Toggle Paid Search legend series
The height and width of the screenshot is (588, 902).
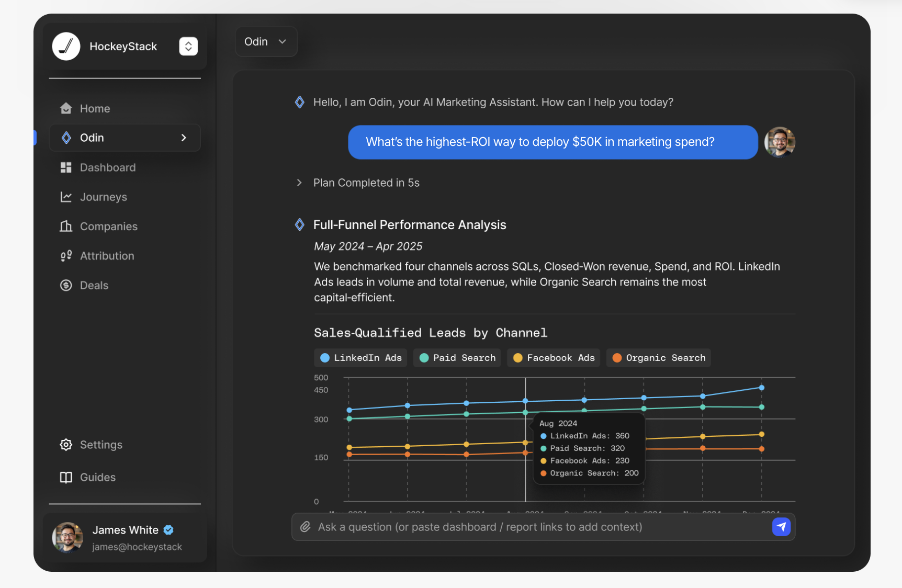(x=457, y=358)
